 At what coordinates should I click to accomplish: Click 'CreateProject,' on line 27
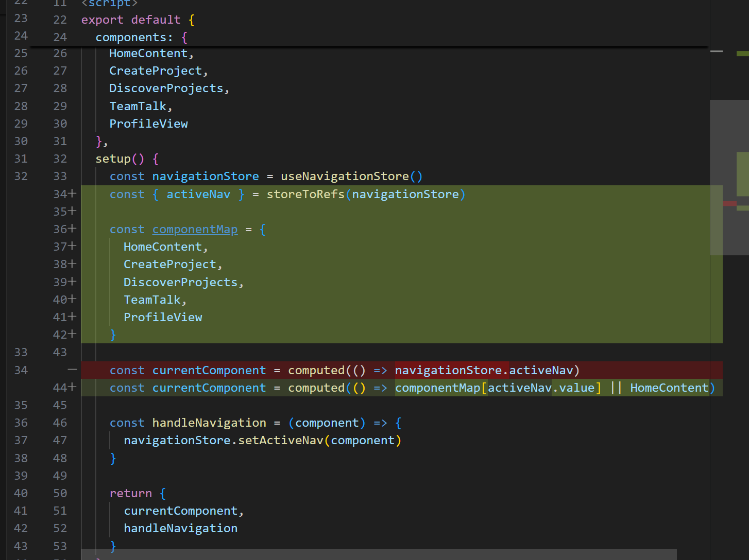159,71
